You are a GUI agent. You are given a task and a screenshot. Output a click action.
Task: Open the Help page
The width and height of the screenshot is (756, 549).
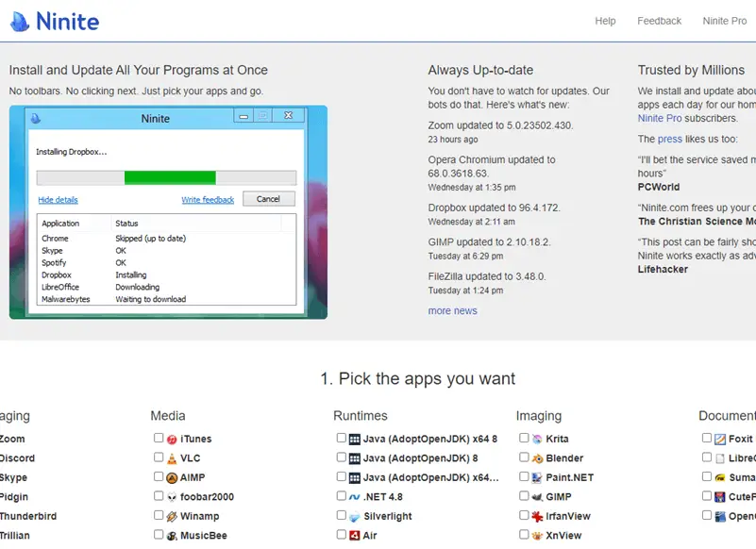coord(605,21)
